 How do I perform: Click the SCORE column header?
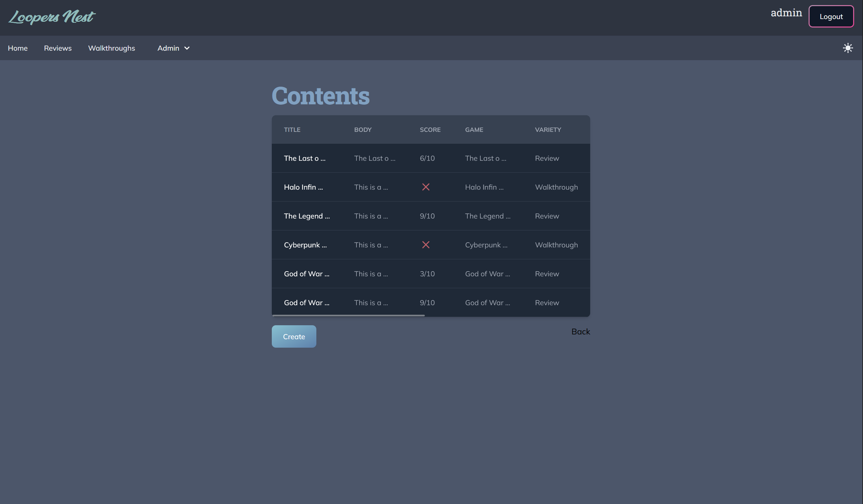click(x=430, y=129)
